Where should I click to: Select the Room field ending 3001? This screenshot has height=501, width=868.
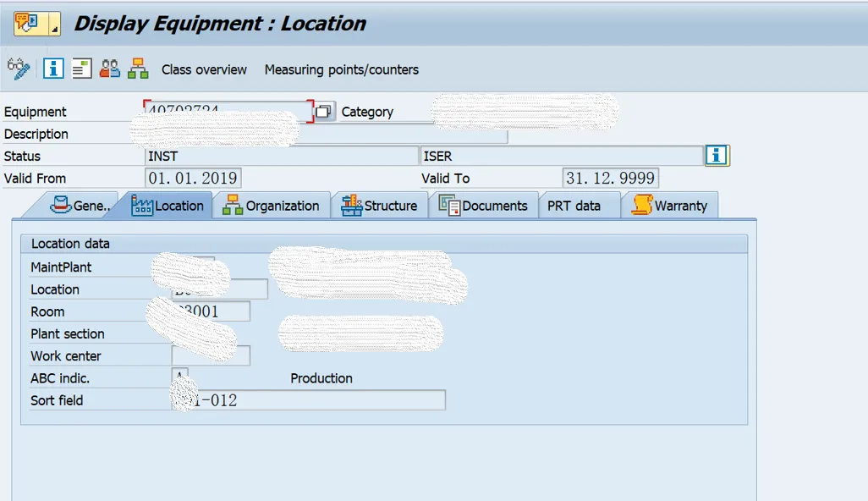(211, 311)
